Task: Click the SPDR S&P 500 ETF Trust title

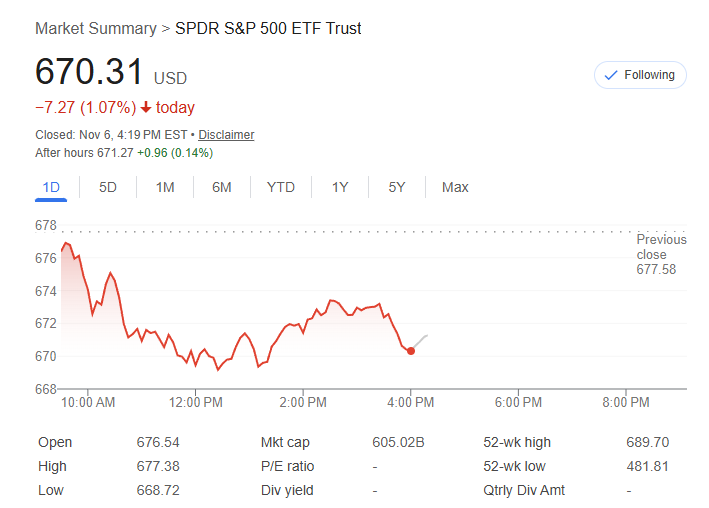Action: (x=268, y=29)
